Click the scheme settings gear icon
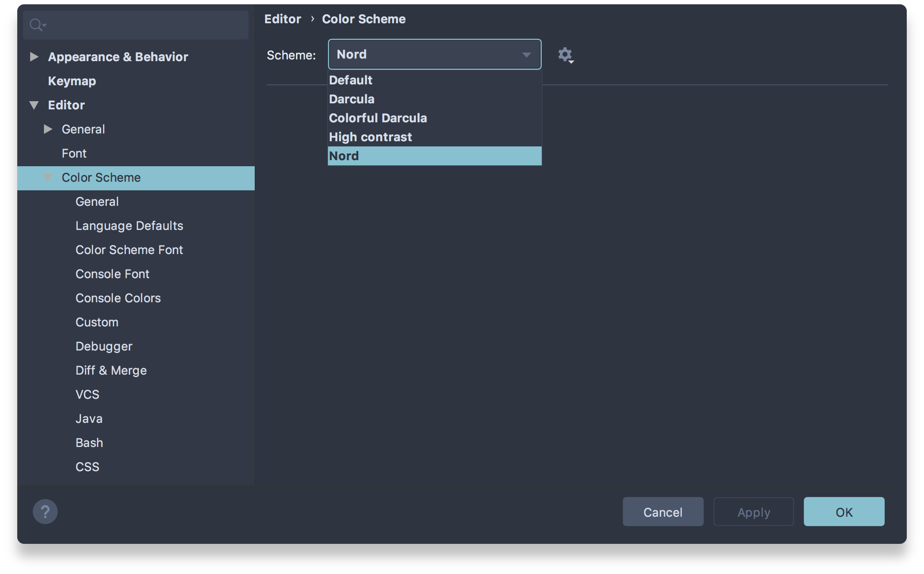The width and height of the screenshot is (924, 574). (x=565, y=55)
